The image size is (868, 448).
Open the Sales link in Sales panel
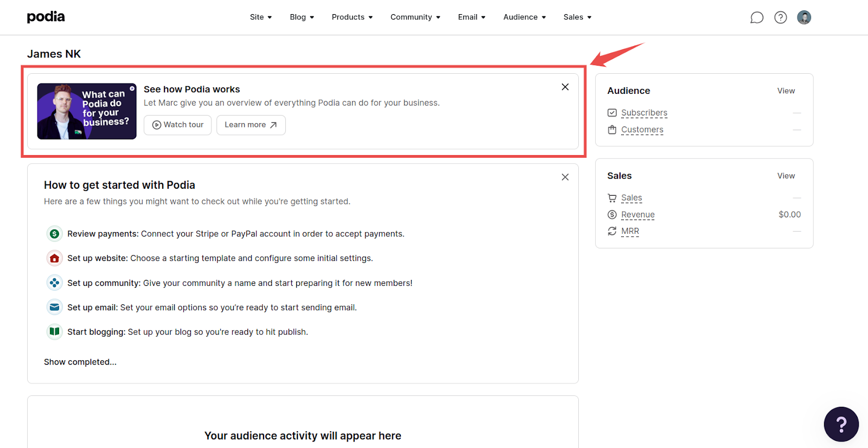pyautogui.click(x=631, y=198)
